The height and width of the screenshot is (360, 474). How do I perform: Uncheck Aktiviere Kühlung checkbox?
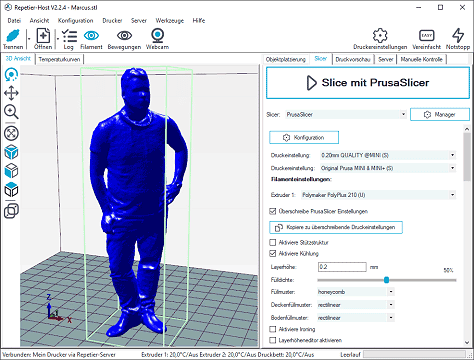[273, 254]
